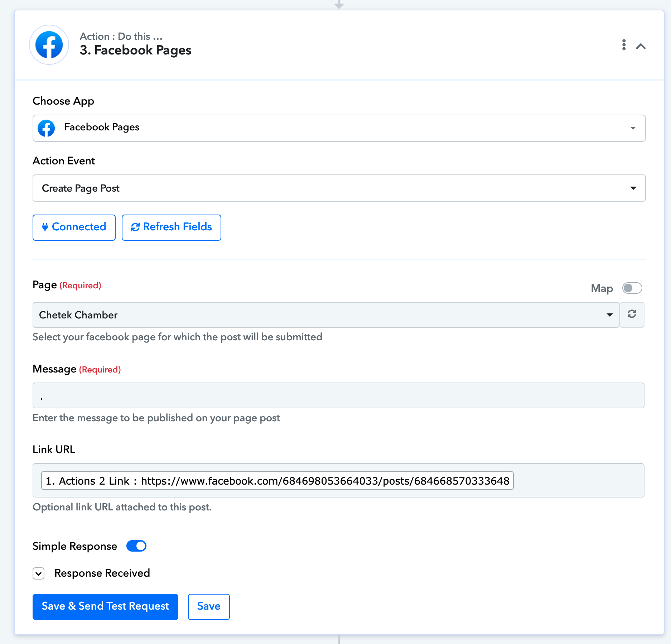
Task: Toggle the Map switch for Page
Action: pos(632,288)
